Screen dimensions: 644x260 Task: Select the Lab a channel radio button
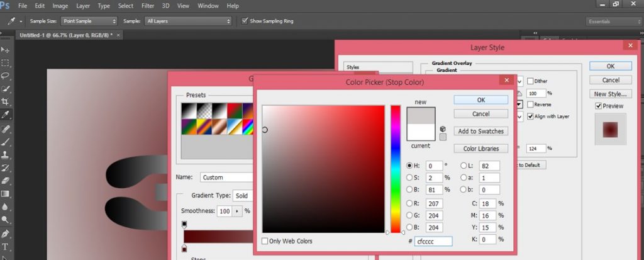[464, 178]
